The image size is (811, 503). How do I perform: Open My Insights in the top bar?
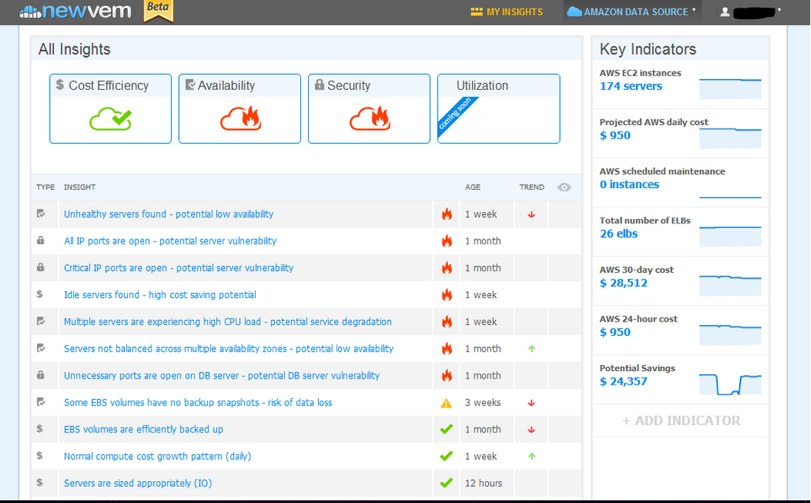[507, 12]
